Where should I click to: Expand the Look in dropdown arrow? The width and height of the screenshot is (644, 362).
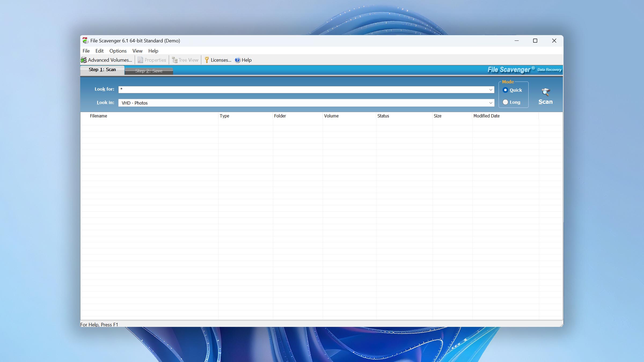(491, 103)
